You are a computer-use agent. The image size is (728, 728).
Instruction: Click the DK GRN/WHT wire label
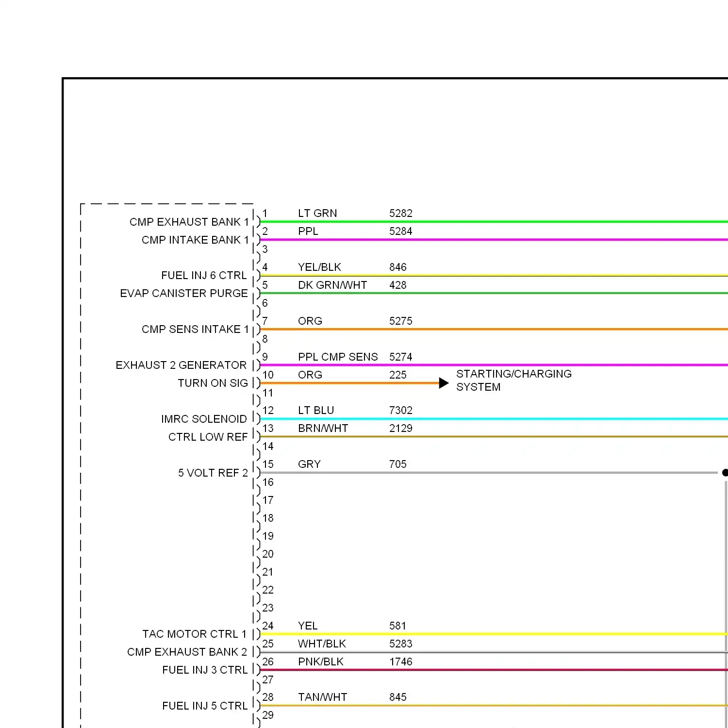pos(332,285)
